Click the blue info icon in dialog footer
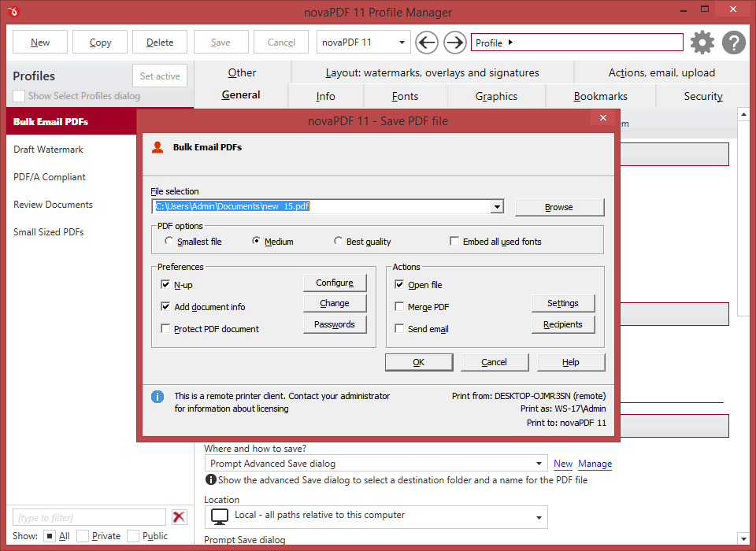The image size is (756, 551). (157, 397)
